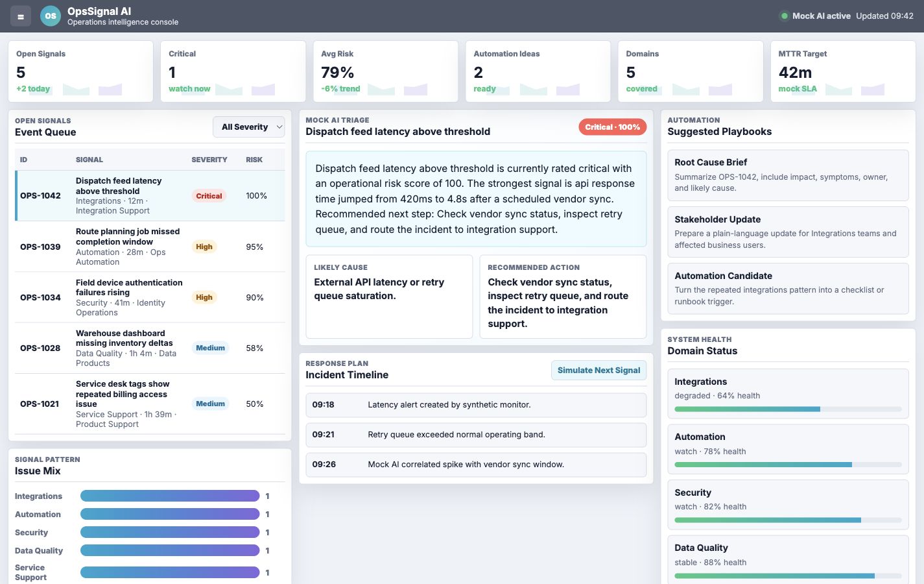Click the OS logo badge
Screen dimensions: 924x584
51,16
